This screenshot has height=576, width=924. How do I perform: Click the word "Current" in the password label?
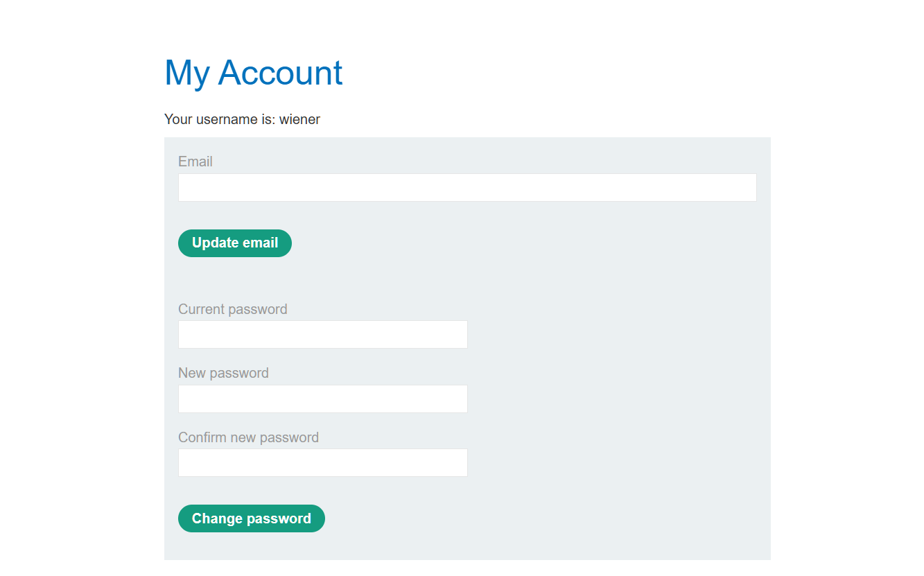point(202,309)
